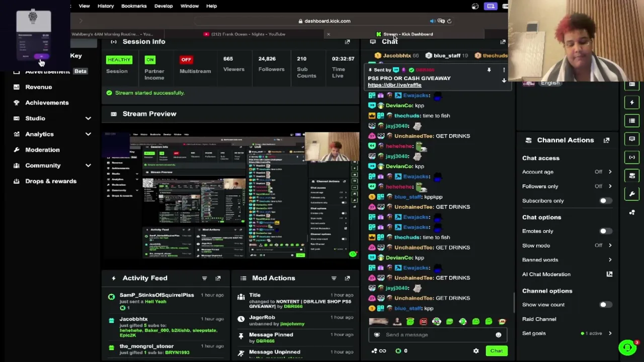Screen dimensions: 644x362
Task: Open the Mod Actions filter
Action: point(334,278)
